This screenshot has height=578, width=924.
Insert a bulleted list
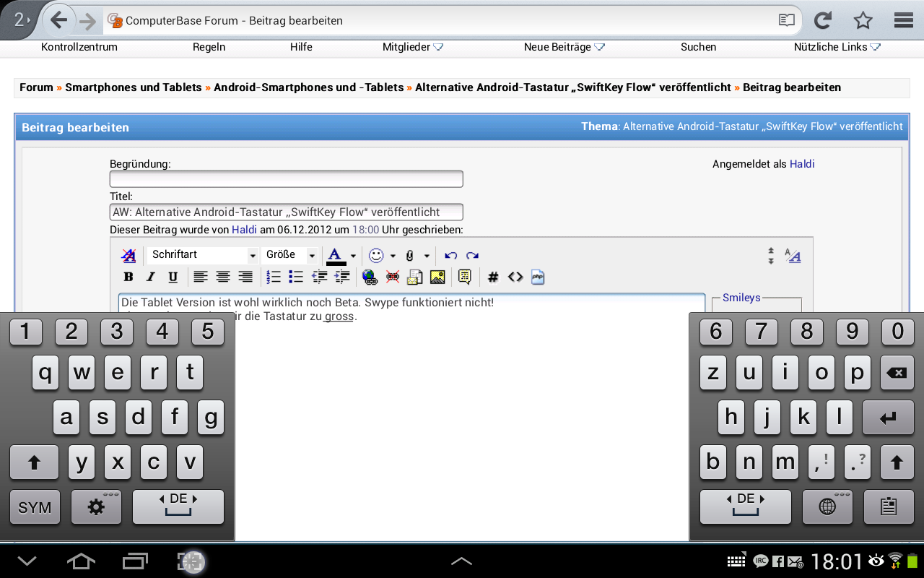296,277
